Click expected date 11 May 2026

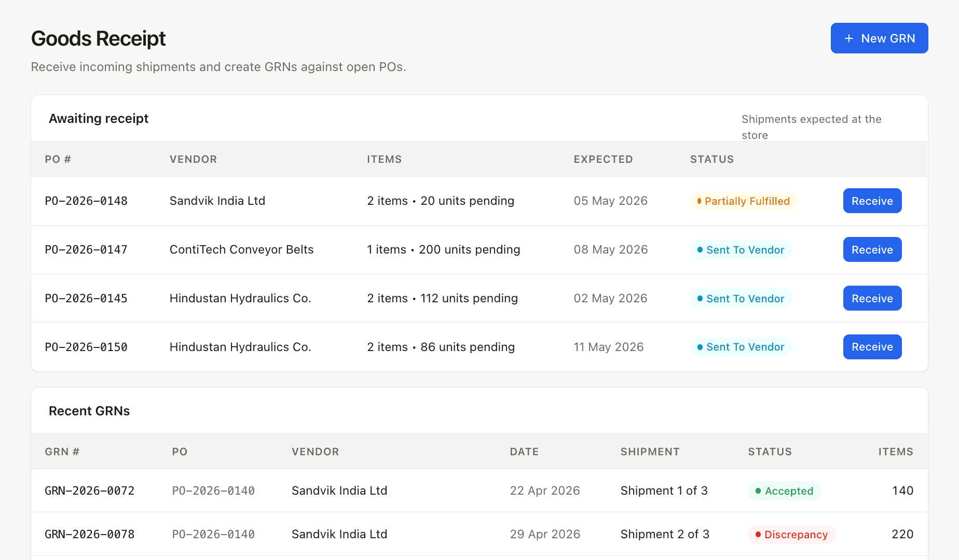point(608,347)
